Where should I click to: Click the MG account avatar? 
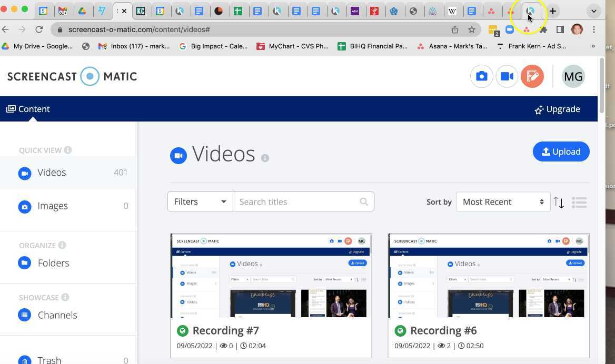(x=573, y=77)
